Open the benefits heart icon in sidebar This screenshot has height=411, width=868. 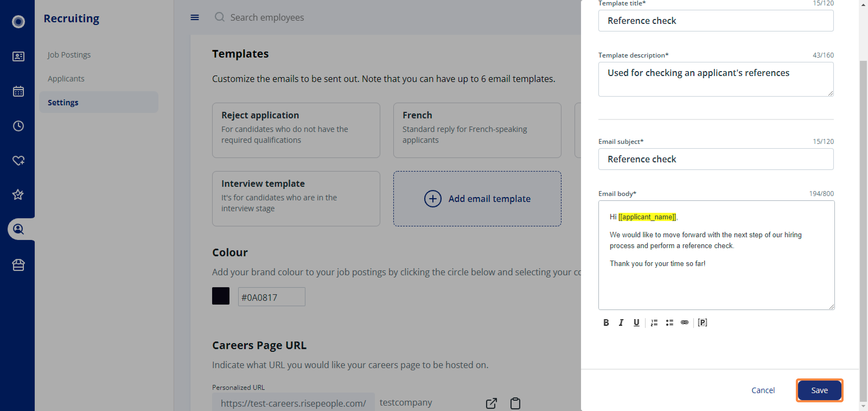point(18,160)
